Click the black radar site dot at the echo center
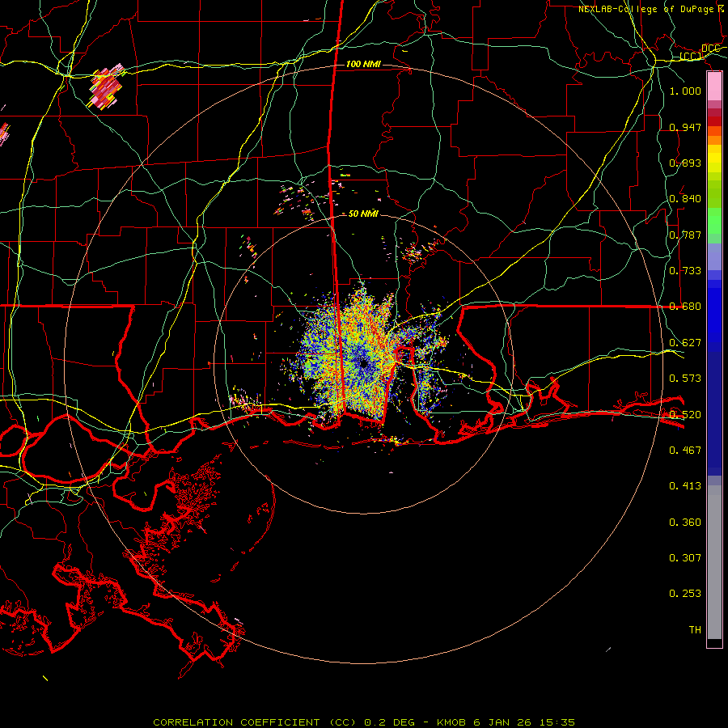This screenshot has height=728, width=728. pos(363,363)
